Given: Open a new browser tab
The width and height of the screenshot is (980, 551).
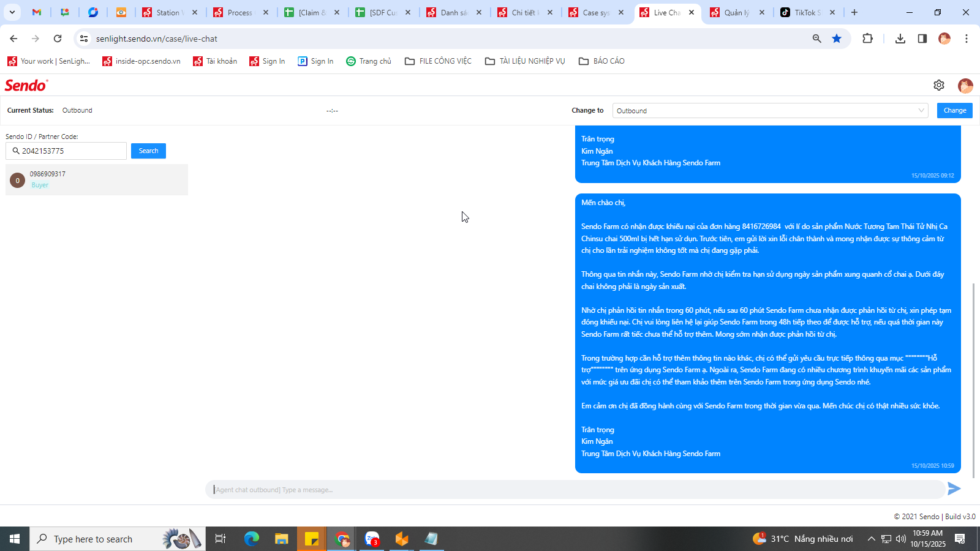Looking at the screenshot, I should [854, 12].
